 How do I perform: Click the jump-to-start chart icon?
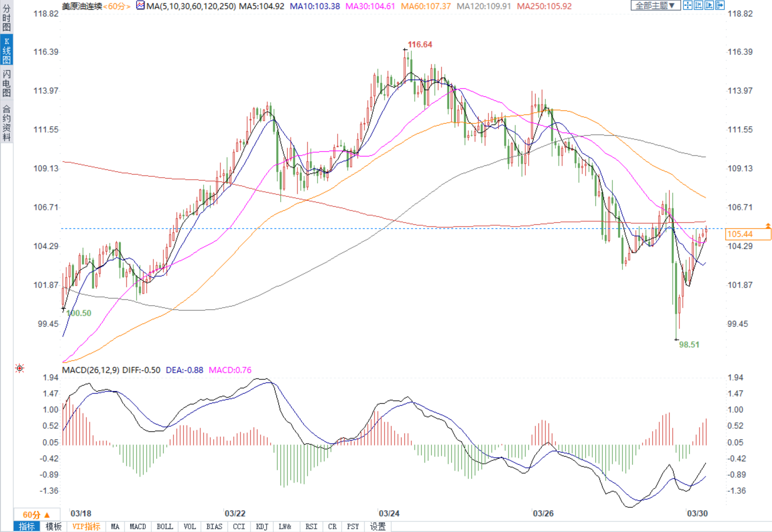(698, 5)
